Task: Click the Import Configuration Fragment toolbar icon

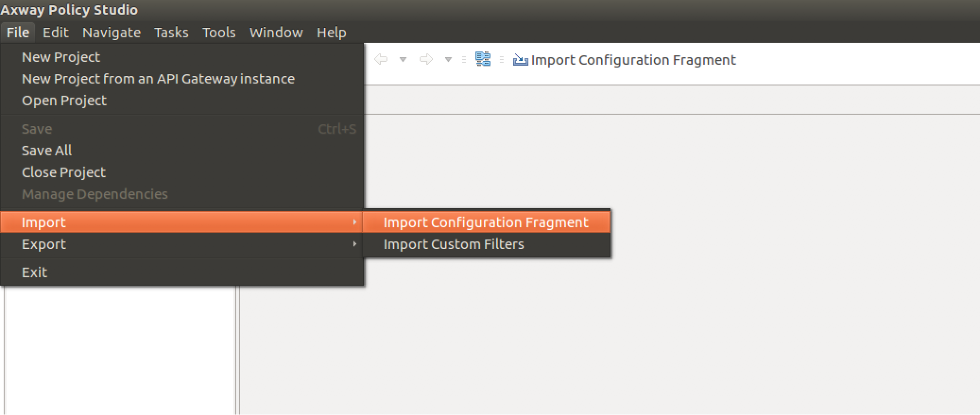Action: pos(520,60)
